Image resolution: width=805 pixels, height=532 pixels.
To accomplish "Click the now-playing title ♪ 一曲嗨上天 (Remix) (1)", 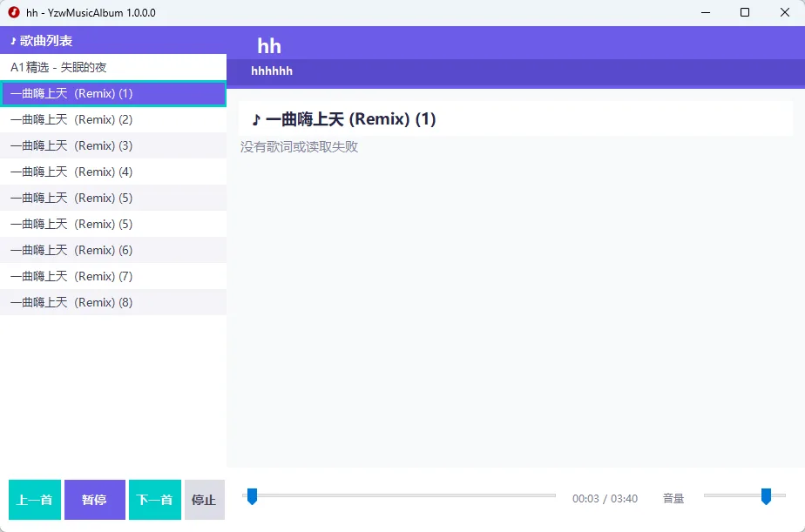I will (343, 119).
